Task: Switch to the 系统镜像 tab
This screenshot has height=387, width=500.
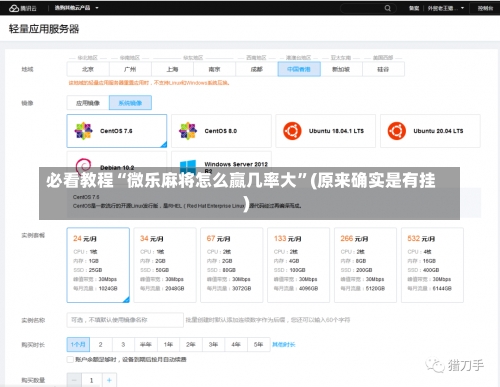Action: 130,103
